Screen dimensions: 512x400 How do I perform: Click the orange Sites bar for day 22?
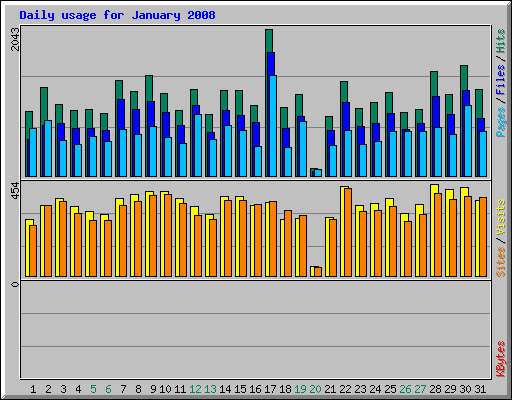tap(348, 232)
